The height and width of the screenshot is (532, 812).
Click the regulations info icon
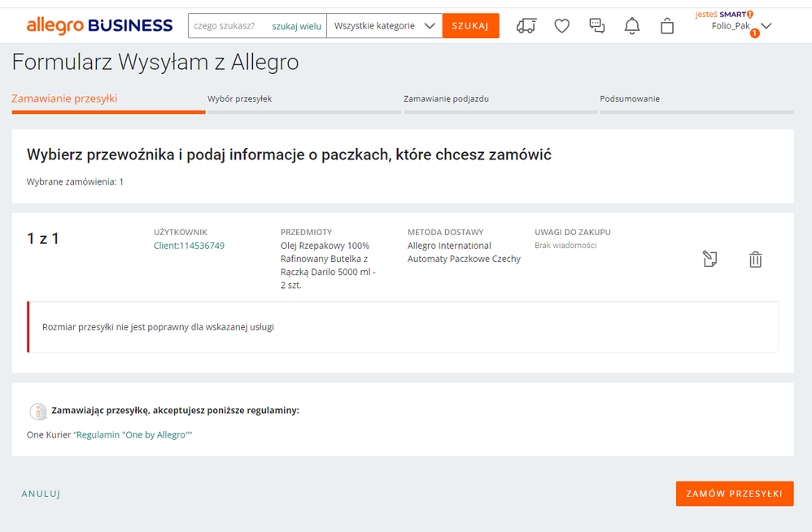coord(37,411)
